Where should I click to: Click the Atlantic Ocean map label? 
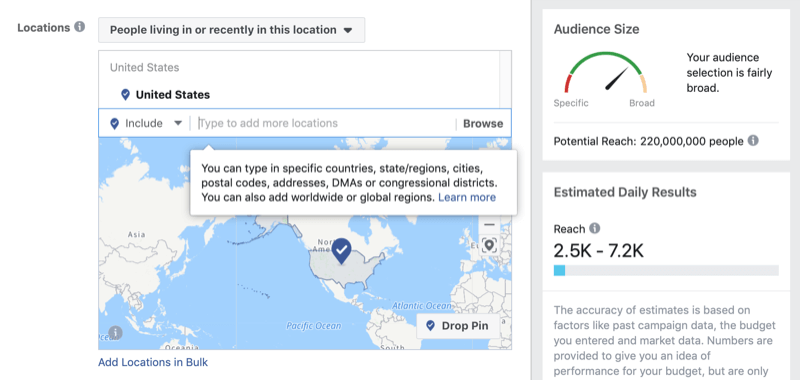coord(421,306)
